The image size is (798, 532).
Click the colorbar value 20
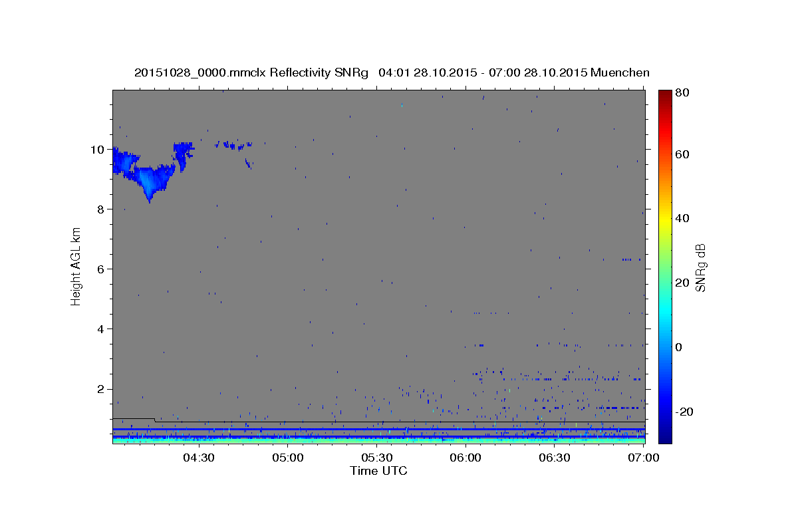coord(682,283)
